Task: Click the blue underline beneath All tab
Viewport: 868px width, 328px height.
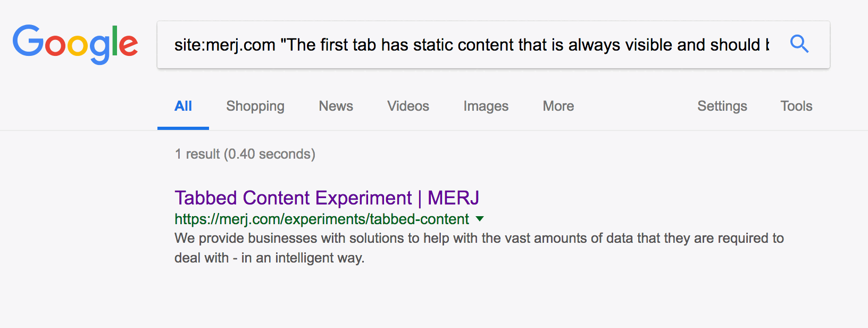Action: coord(183,128)
